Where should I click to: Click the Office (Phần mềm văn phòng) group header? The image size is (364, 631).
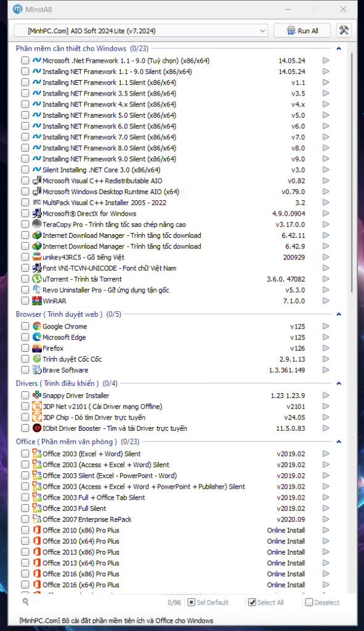(x=78, y=442)
